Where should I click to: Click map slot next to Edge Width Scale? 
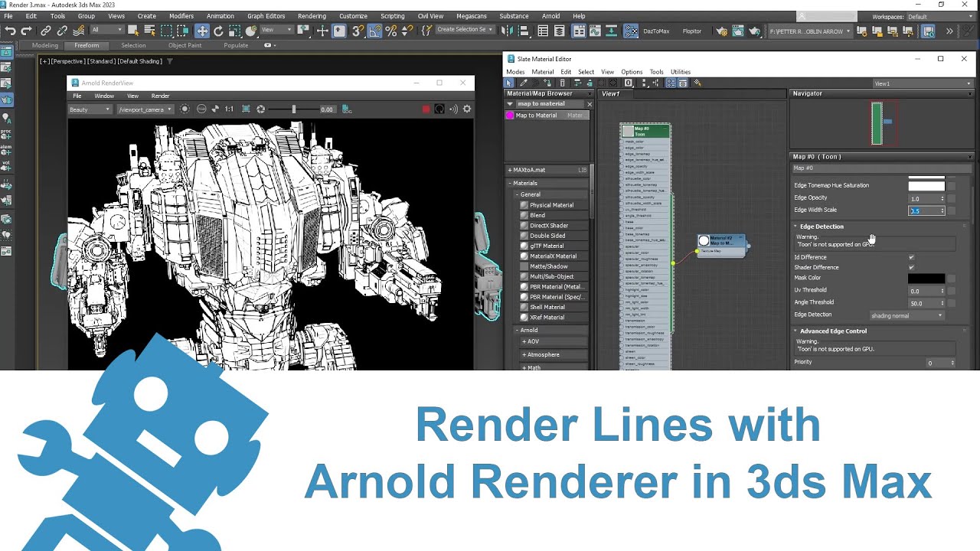tap(952, 210)
